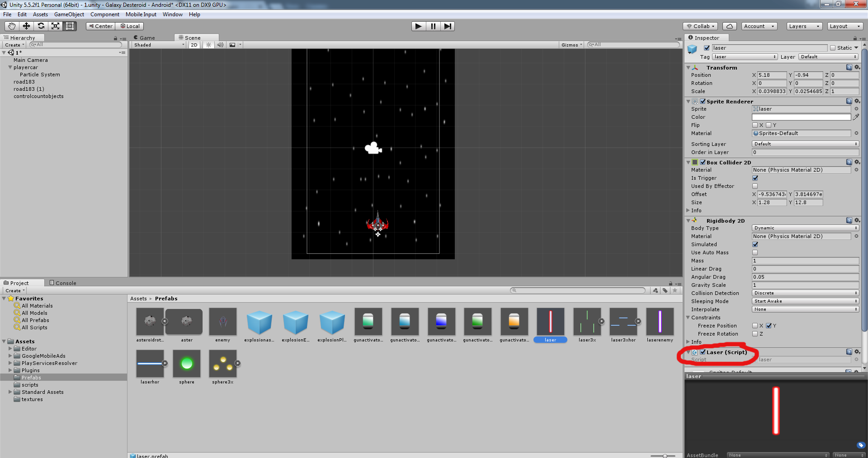Open the Component menu
868x458 pixels.
pyautogui.click(x=105, y=14)
